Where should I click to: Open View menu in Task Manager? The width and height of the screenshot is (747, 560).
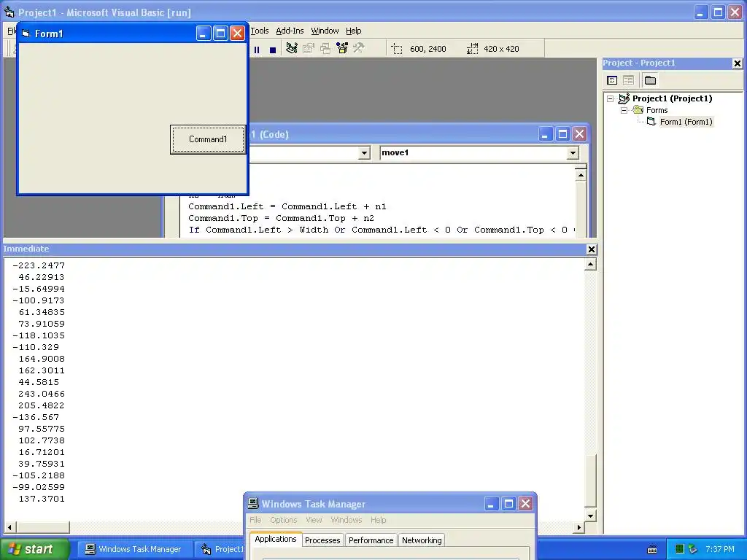(314, 520)
